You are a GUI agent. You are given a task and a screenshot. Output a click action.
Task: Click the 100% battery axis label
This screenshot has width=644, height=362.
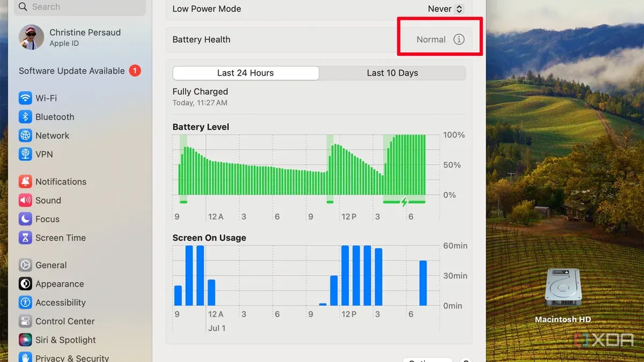[454, 135]
